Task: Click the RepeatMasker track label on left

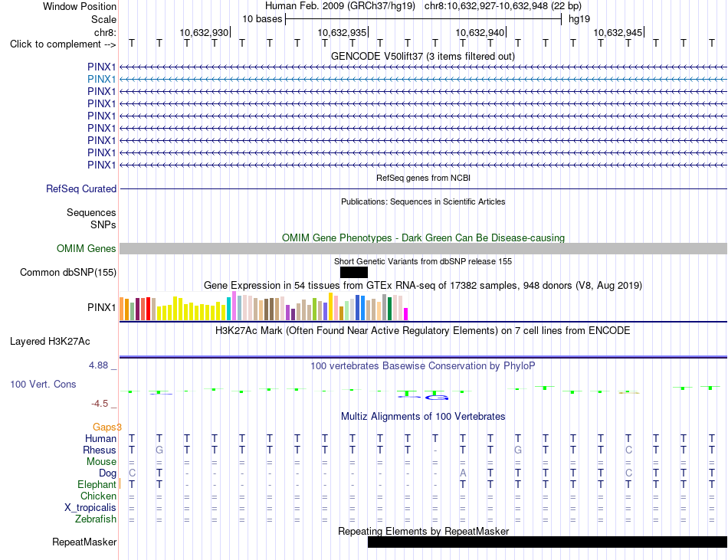Action: point(84,542)
